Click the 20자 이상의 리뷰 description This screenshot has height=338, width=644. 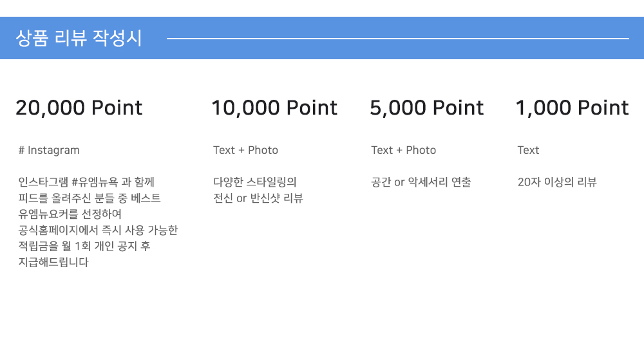557,182
